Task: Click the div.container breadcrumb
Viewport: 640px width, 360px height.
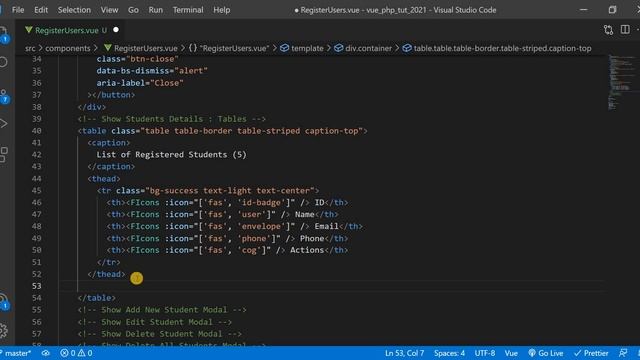Action: 363,48
